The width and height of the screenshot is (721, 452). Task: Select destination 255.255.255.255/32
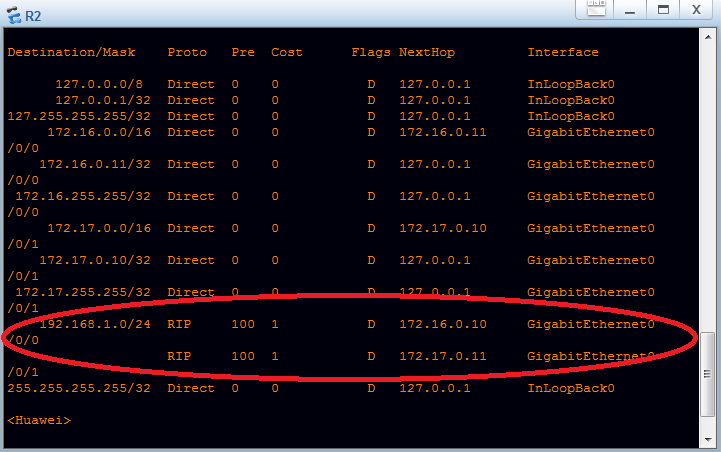pos(79,388)
